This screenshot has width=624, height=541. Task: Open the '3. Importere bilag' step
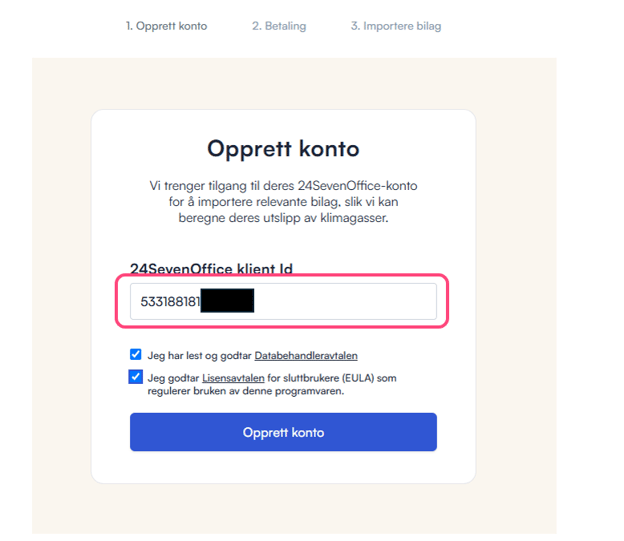tap(395, 26)
